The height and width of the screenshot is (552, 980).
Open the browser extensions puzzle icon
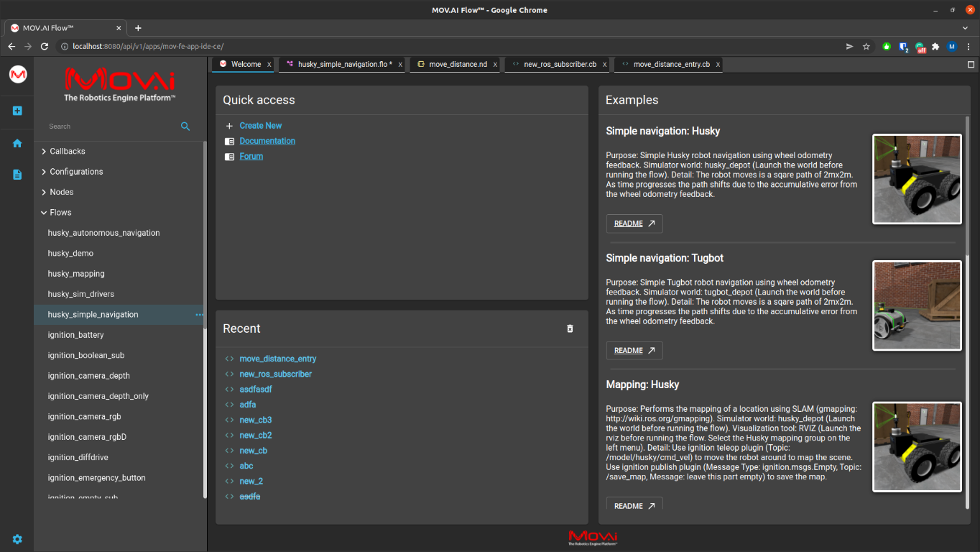tap(935, 46)
